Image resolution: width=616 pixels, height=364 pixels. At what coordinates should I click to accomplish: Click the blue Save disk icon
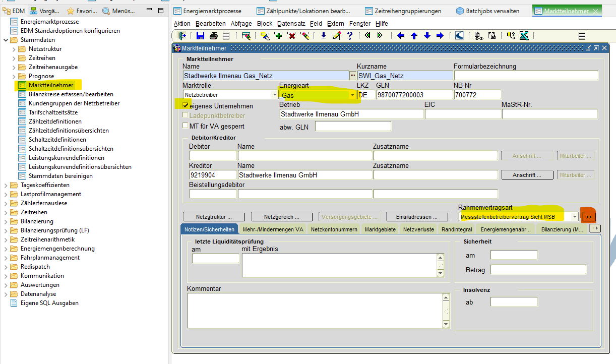point(200,36)
